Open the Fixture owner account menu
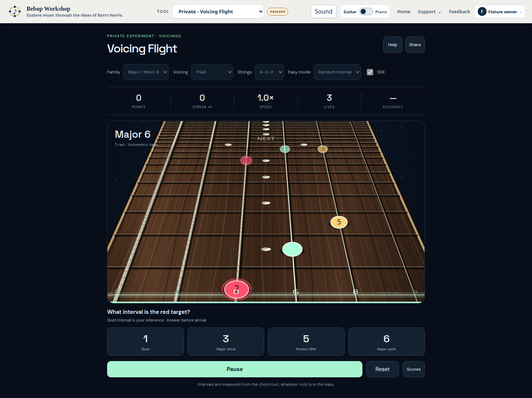Viewport: 532px width, 398px height. (500, 11)
